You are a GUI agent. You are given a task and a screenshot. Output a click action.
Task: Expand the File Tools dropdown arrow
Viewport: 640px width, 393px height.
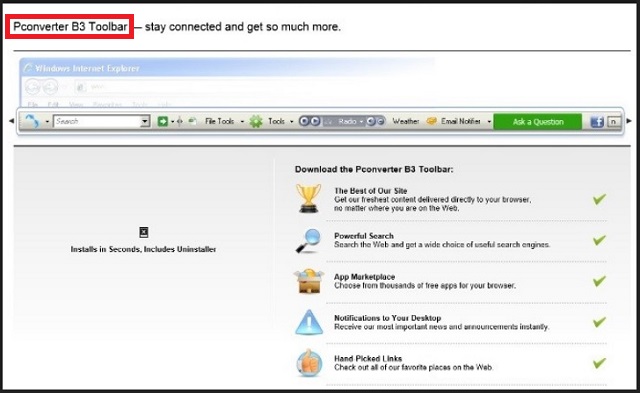tap(242, 122)
